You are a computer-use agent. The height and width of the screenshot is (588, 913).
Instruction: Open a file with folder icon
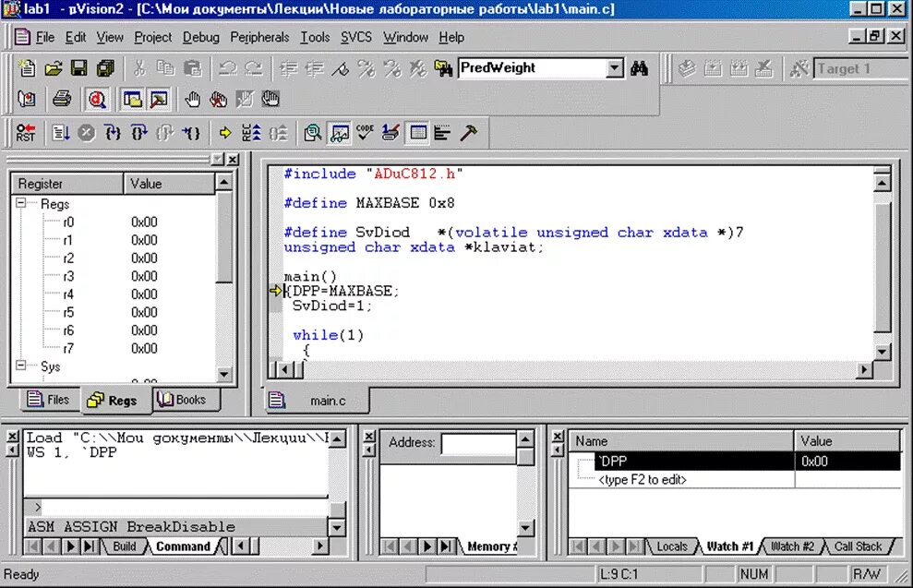[53, 68]
